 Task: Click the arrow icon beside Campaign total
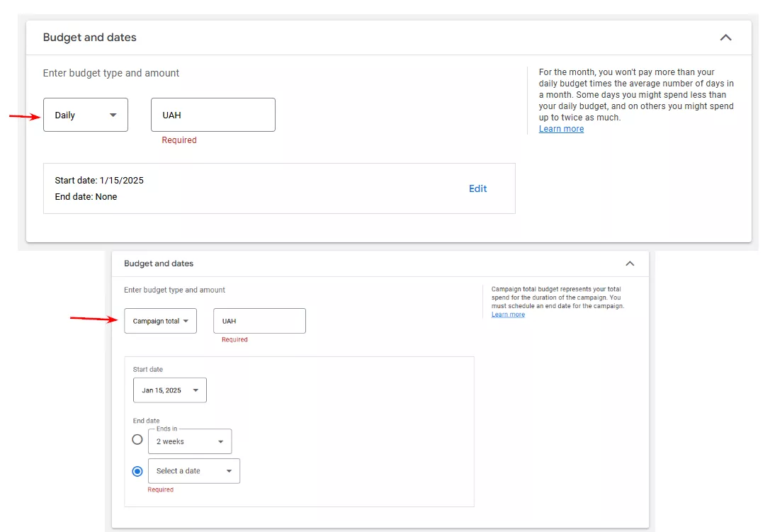pyautogui.click(x=186, y=321)
